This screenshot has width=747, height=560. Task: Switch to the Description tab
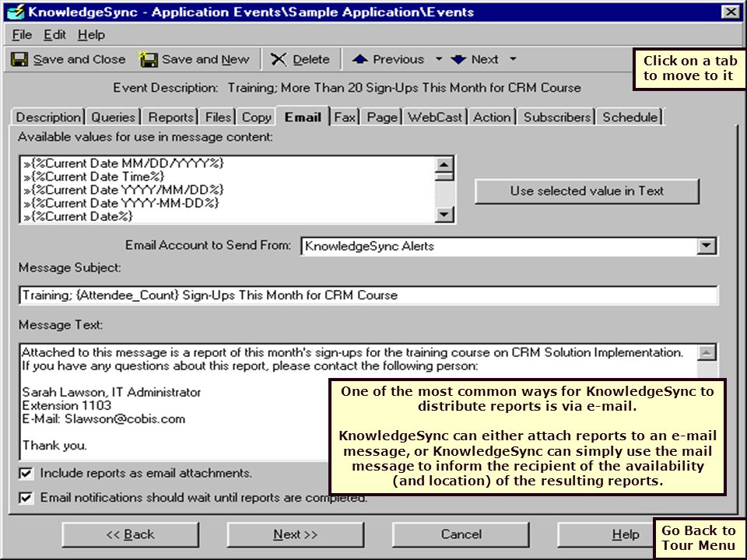48,117
